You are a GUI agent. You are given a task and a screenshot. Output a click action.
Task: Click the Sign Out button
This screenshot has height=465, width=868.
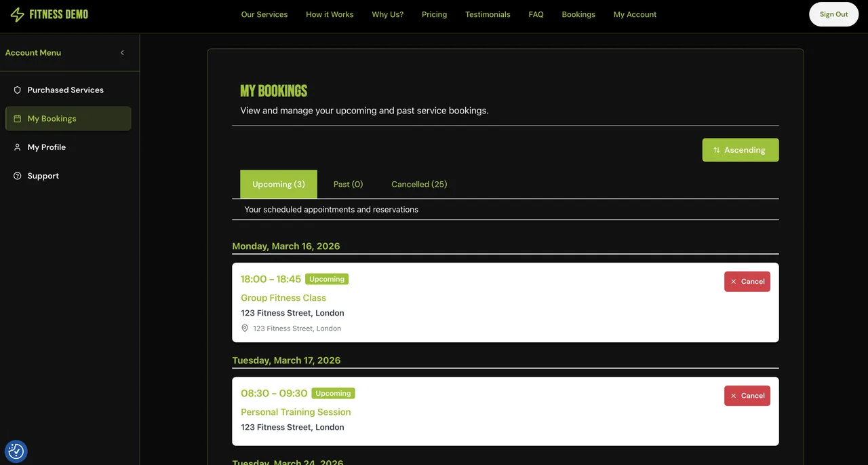click(833, 14)
